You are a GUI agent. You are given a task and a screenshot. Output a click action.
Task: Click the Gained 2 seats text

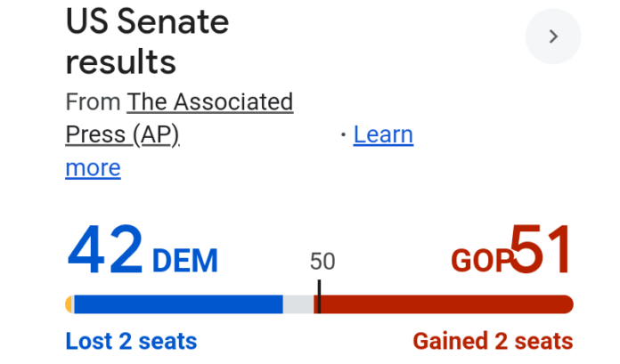pyautogui.click(x=493, y=341)
